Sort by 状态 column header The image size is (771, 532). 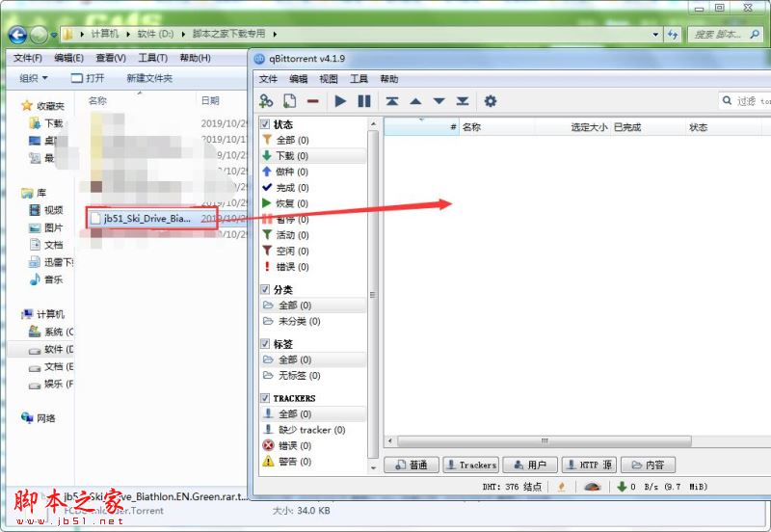724,127
